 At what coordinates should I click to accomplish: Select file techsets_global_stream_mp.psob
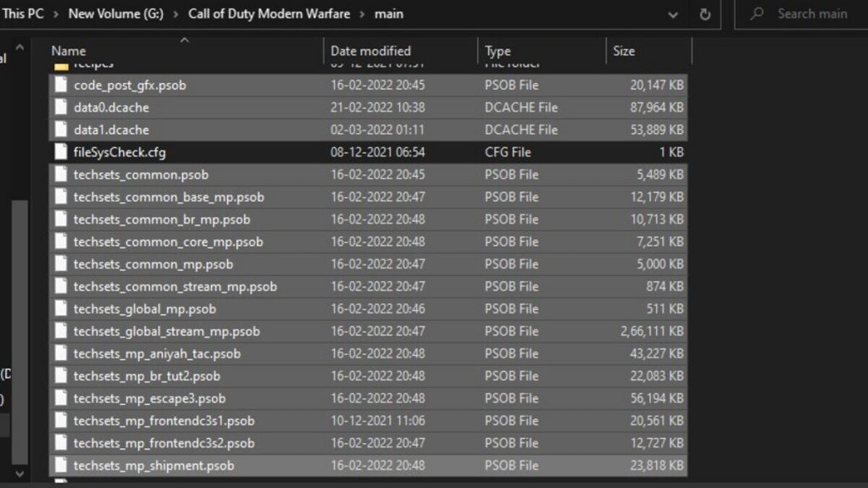point(167,331)
